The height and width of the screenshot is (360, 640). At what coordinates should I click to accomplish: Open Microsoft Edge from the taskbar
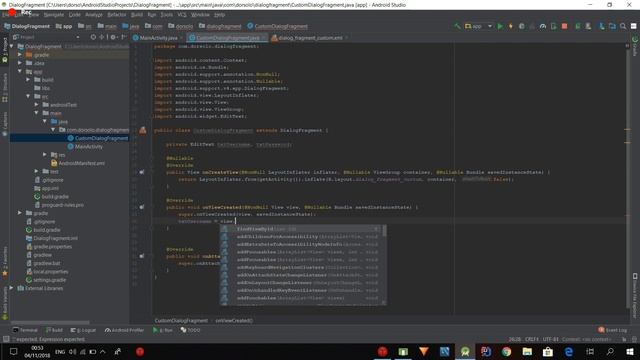pyautogui.click(x=569, y=351)
